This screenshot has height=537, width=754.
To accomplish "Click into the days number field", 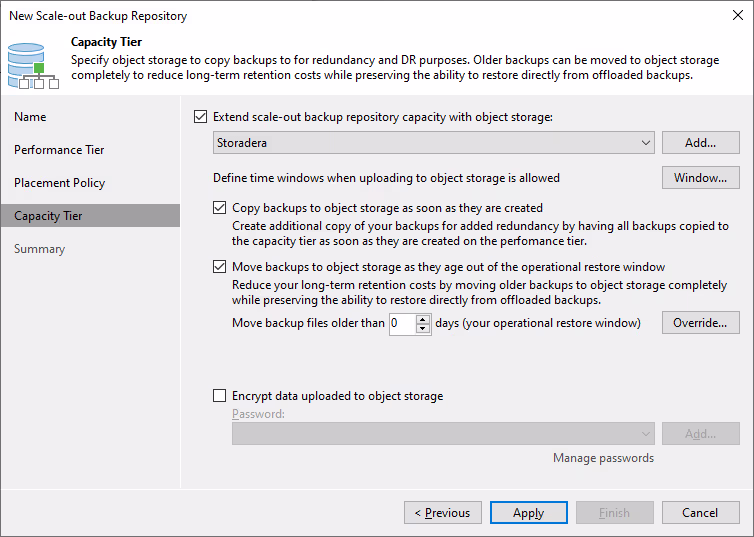I will (x=401, y=324).
